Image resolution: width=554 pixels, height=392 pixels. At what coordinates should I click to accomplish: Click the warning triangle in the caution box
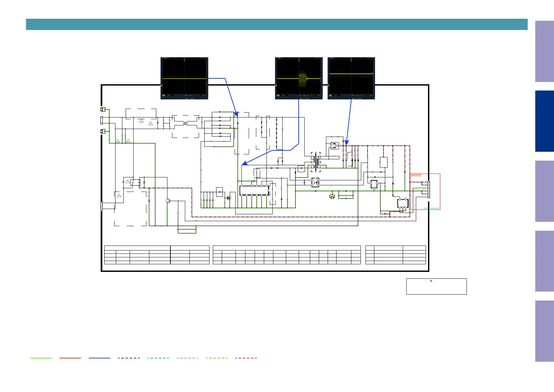coord(431,281)
